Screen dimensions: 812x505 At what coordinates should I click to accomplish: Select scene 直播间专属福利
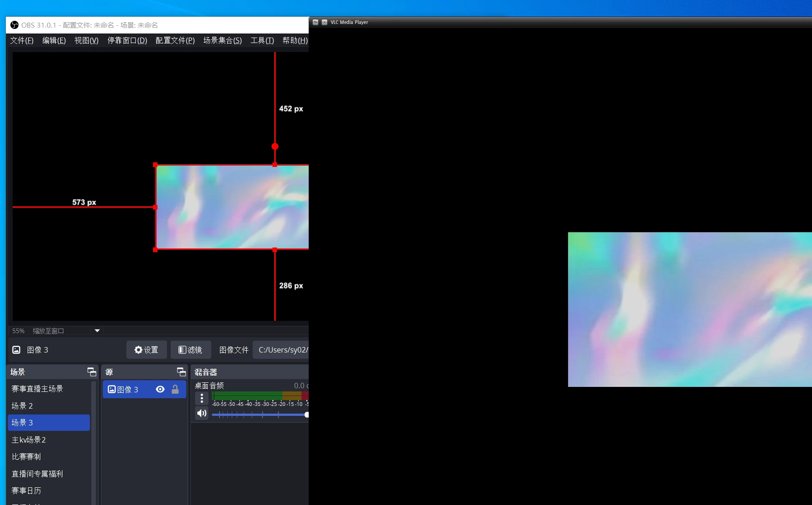pos(49,474)
